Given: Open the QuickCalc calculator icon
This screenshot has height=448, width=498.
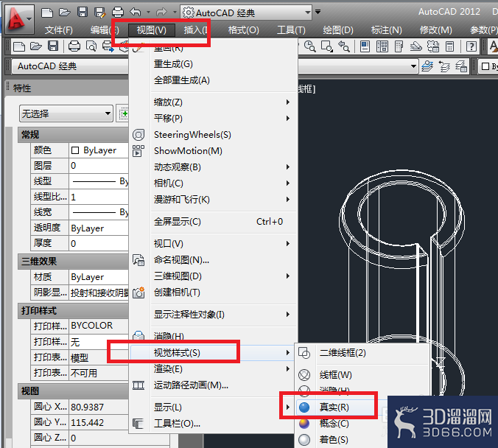Looking at the screenshot, I should (x=449, y=46).
